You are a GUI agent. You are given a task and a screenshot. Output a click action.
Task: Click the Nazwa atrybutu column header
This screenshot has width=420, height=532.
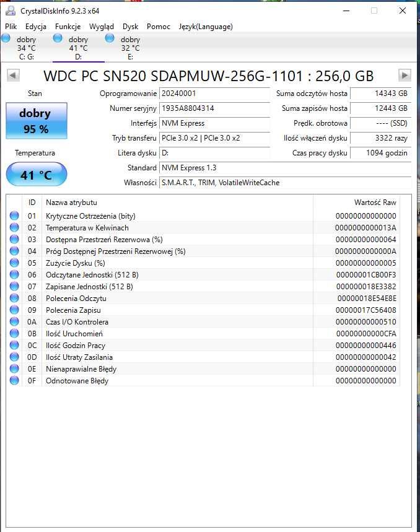(x=177, y=203)
